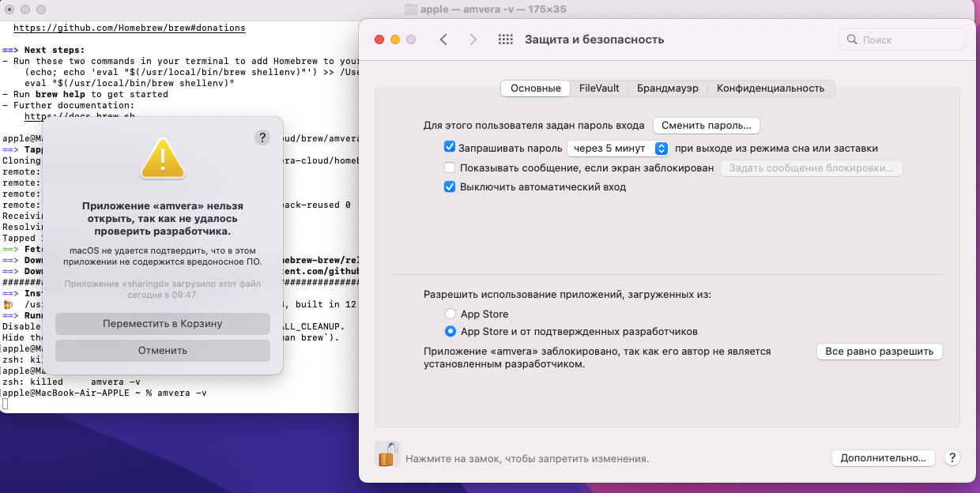The height and width of the screenshot is (493, 980).
Task: Click Нажмите на замок text label
Action: (x=527, y=458)
